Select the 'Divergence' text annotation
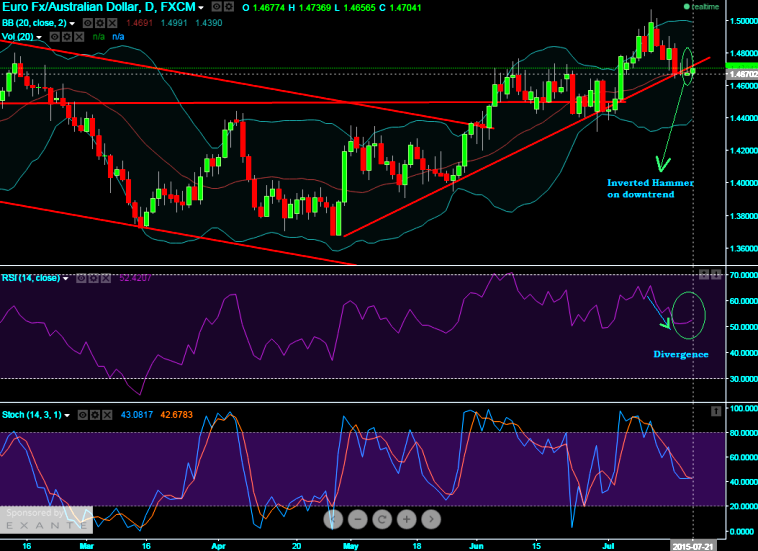 pyautogui.click(x=681, y=354)
